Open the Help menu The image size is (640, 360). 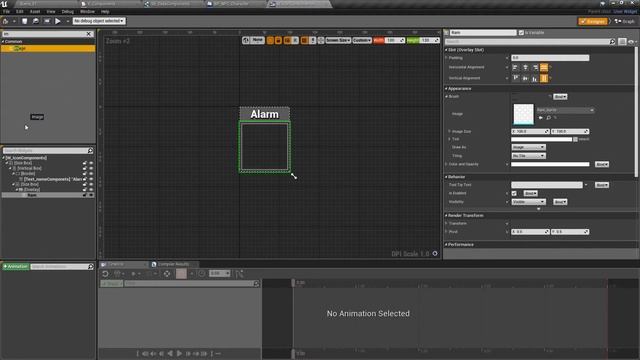[105, 11]
